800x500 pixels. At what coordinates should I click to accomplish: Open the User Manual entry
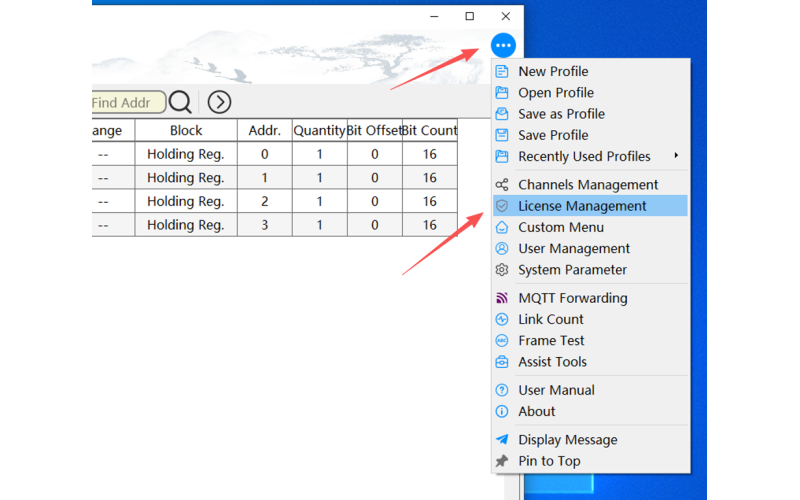point(590,390)
